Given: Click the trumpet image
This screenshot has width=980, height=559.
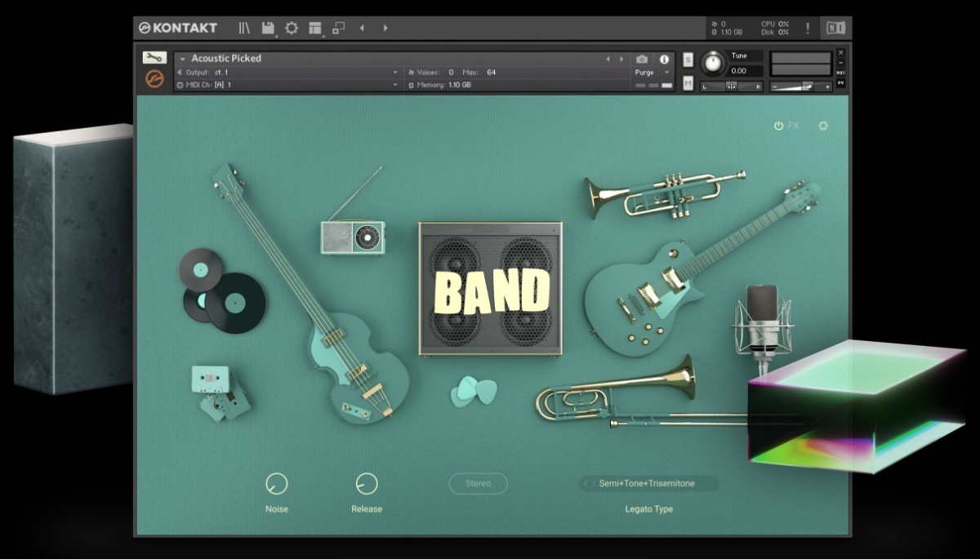Looking at the screenshot, I should click(x=665, y=194).
